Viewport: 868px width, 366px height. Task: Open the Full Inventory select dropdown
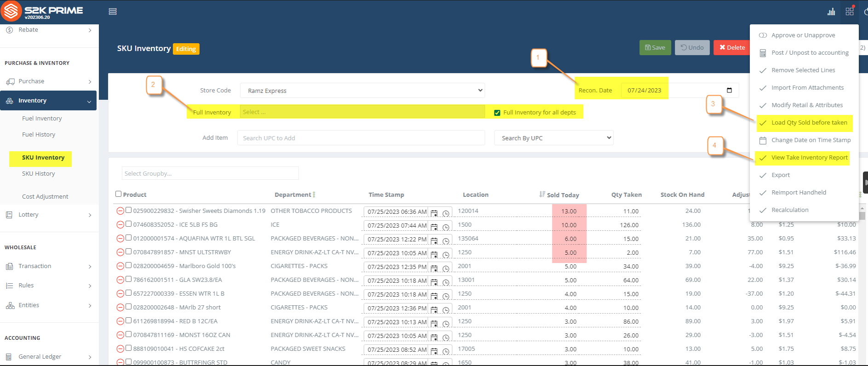(x=362, y=112)
